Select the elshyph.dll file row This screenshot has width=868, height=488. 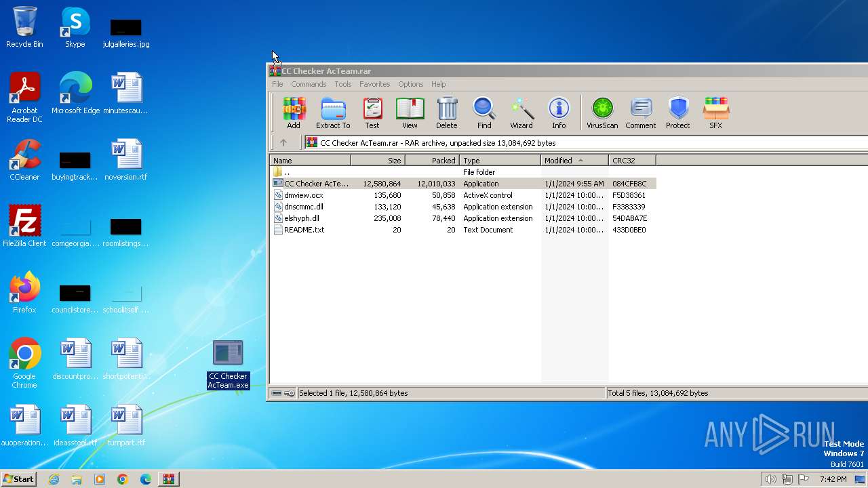tap(462, 218)
